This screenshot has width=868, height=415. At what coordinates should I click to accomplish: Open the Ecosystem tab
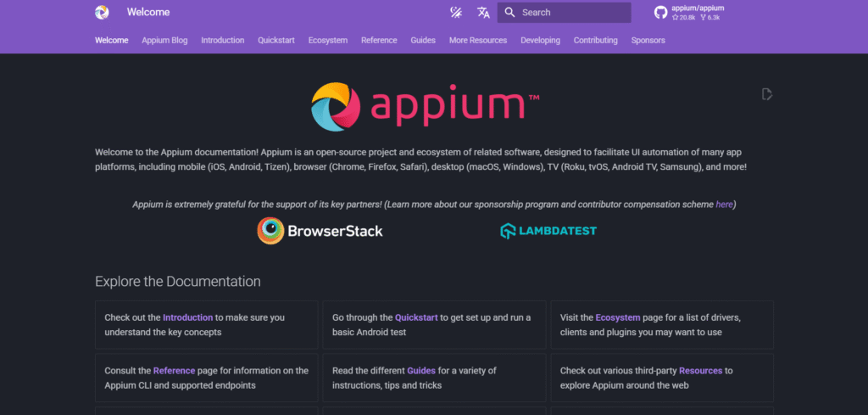click(x=328, y=41)
